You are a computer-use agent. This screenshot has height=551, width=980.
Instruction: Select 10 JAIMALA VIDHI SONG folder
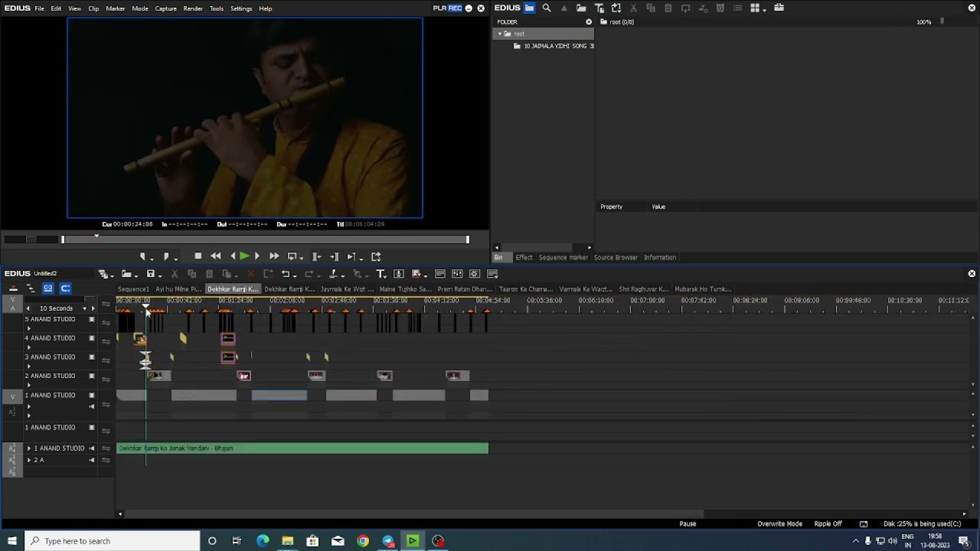tap(554, 46)
